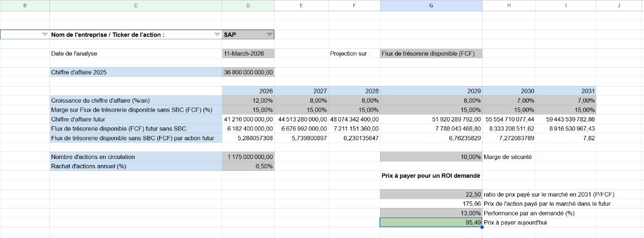Select the cell '48 074 342 400,00'
Screen dimensions: 644x238
click(354, 119)
